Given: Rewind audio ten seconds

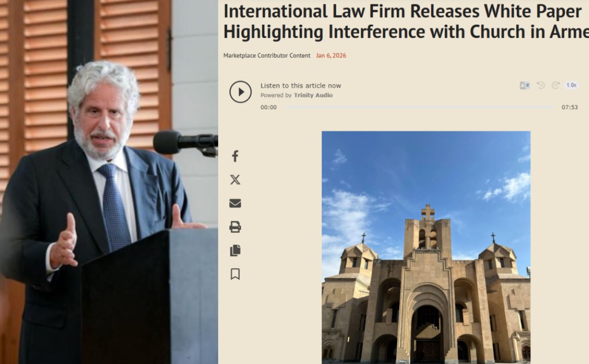Looking at the screenshot, I should (x=541, y=85).
